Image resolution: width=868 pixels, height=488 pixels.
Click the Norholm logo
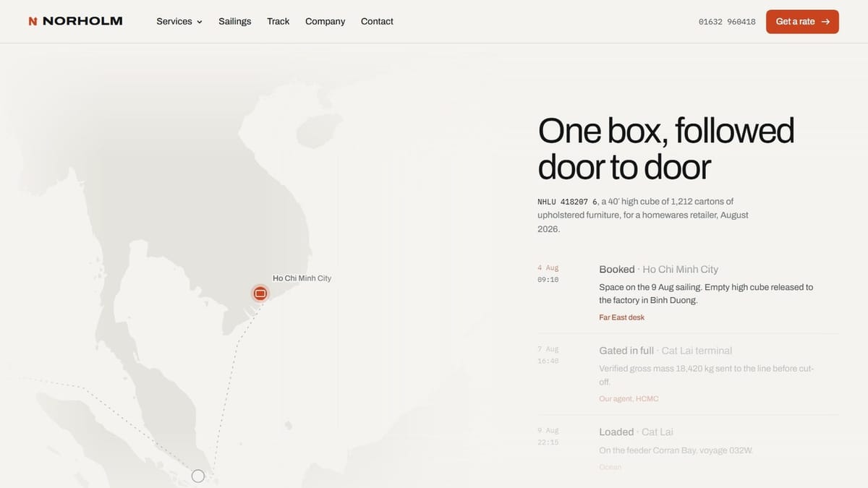click(75, 22)
